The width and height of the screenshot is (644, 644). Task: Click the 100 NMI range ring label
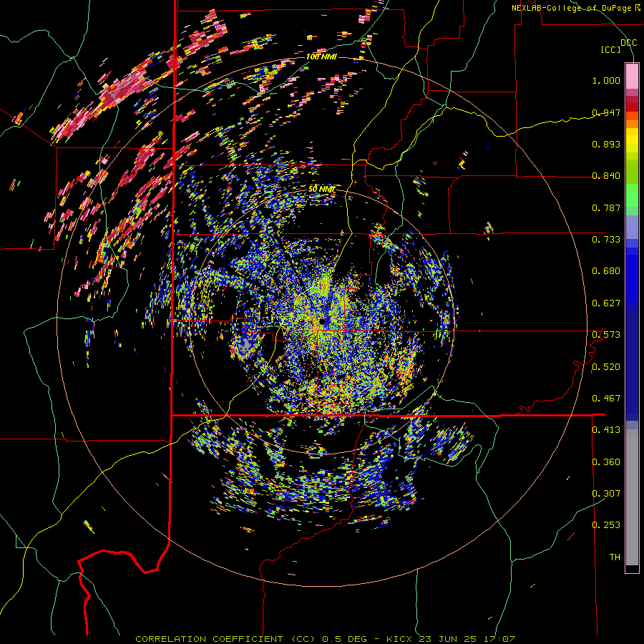321,57
